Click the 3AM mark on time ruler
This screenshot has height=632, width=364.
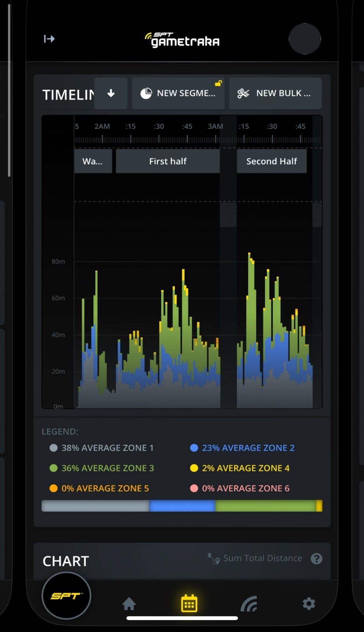[215, 126]
